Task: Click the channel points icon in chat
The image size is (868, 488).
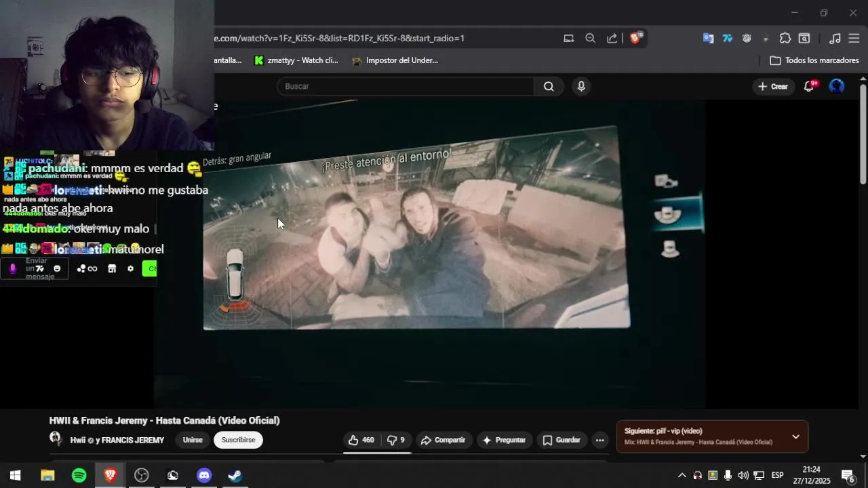Action: coord(87,268)
